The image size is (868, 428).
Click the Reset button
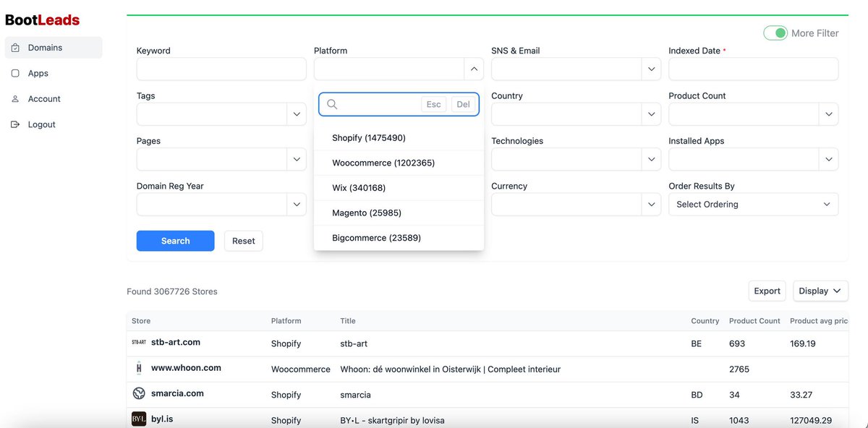click(x=244, y=241)
